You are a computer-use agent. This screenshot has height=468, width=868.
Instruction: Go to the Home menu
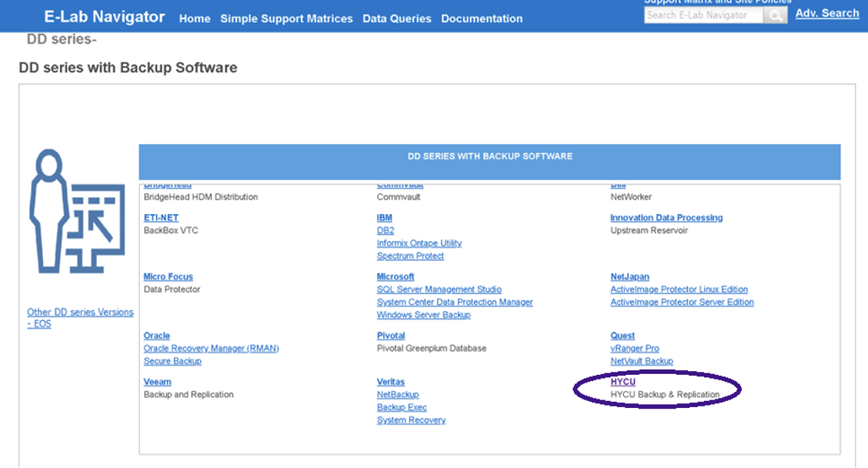coord(195,18)
